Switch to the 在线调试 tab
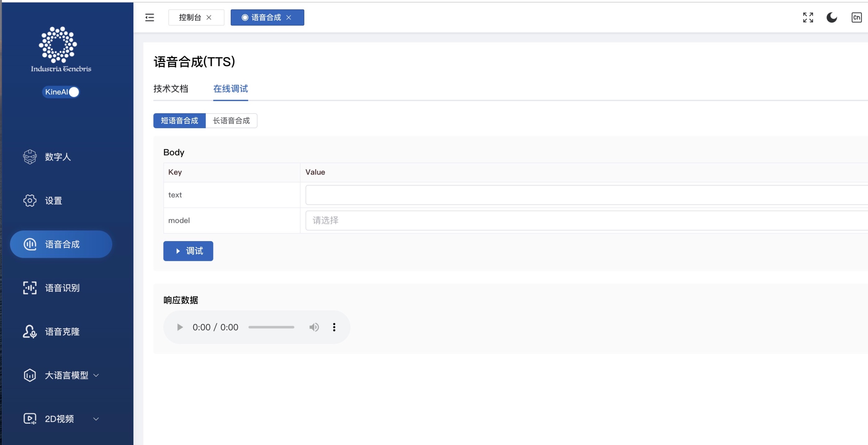This screenshot has height=445, width=868. (x=230, y=89)
